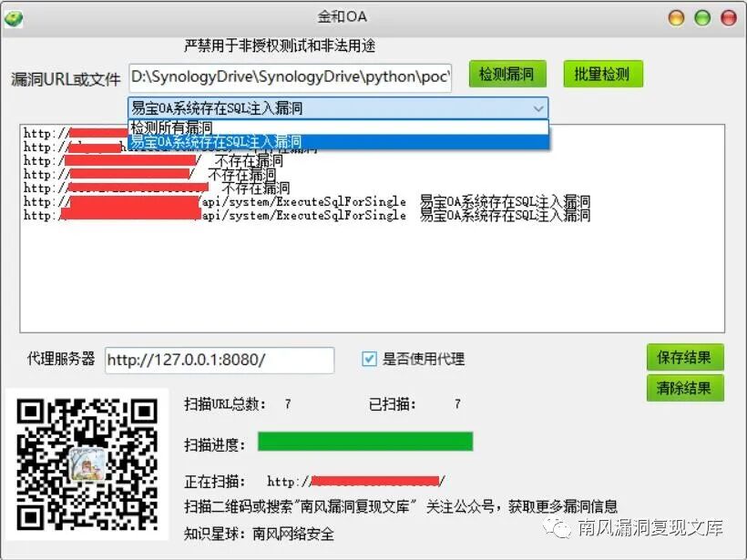
Task: Click the green app icon in title bar
Action: (x=14, y=19)
